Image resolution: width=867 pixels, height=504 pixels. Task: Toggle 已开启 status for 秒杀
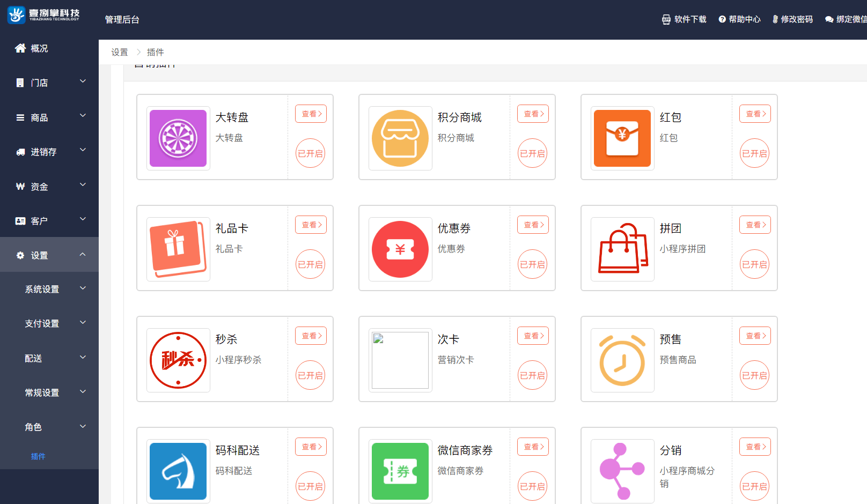pyautogui.click(x=311, y=375)
